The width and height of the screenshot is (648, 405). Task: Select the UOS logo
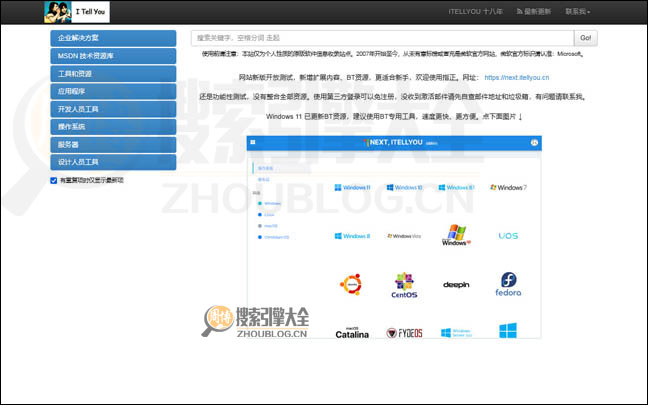(508, 236)
